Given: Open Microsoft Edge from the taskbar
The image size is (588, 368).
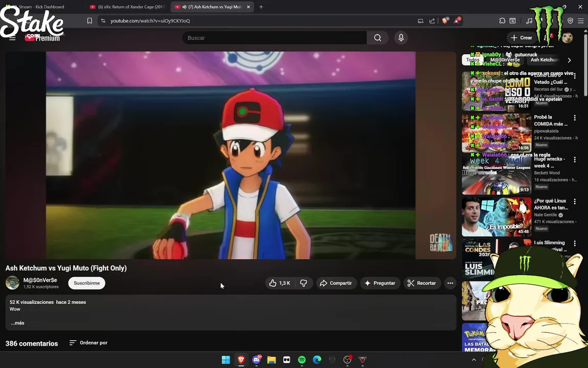Looking at the screenshot, I should (317, 360).
